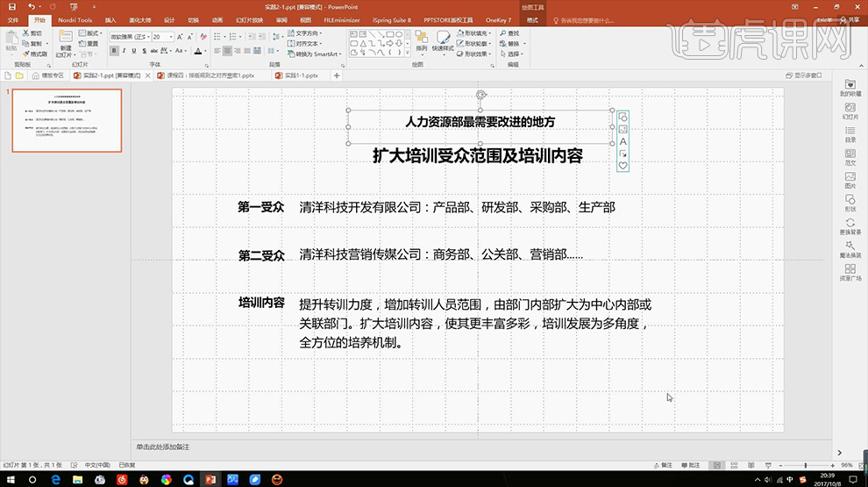
Task: Toggle left text alignment
Action: (x=217, y=51)
